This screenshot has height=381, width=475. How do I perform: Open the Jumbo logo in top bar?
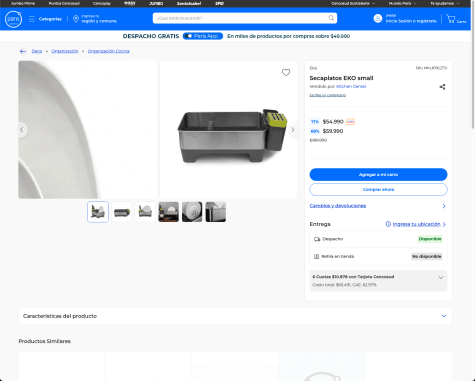point(156,3)
